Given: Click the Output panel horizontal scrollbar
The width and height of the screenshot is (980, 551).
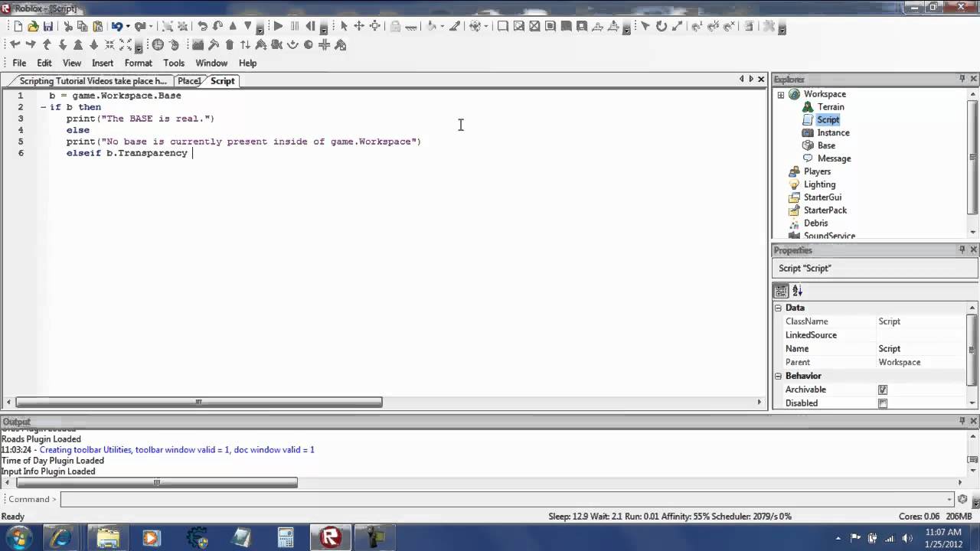Looking at the screenshot, I should click(x=157, y=482).
